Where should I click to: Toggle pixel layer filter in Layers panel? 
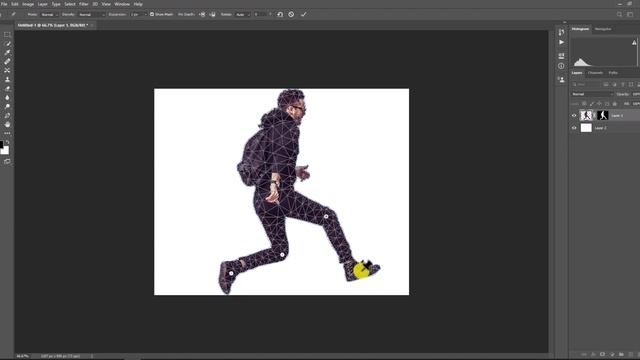pos(606,84)
